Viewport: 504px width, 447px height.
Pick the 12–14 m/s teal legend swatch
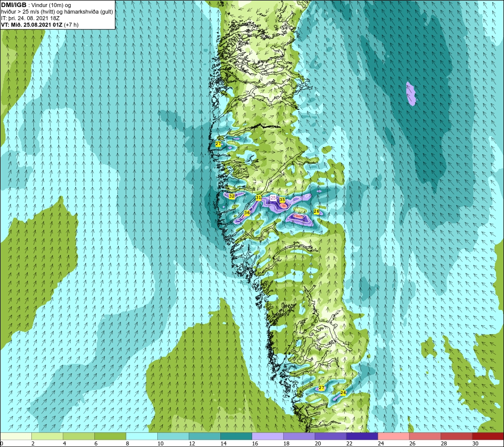(205, 436)
